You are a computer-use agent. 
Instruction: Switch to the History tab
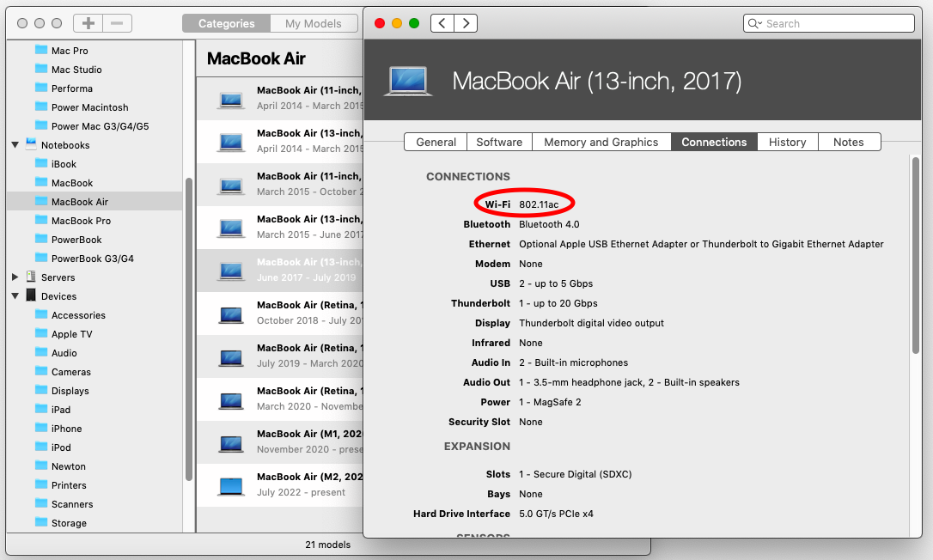787,142
